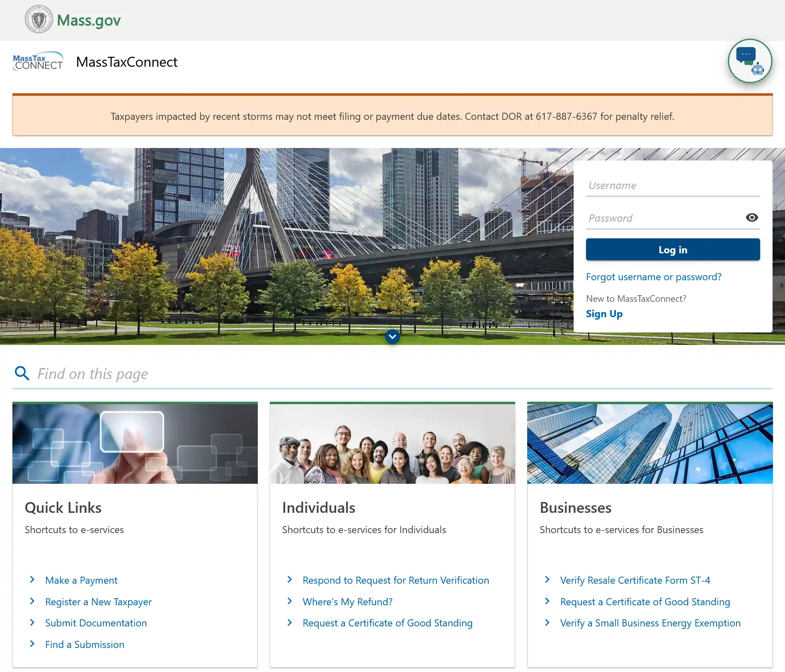Viewport: 785px width, 672px height.
Task: Click chevron next to Verify Resale Certificate
Action: point(547,580)
